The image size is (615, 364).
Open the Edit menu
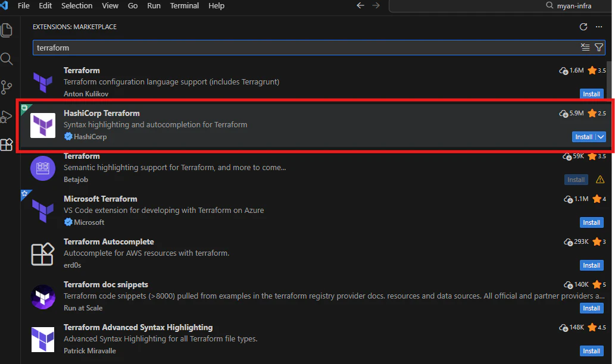click(45, 5)
